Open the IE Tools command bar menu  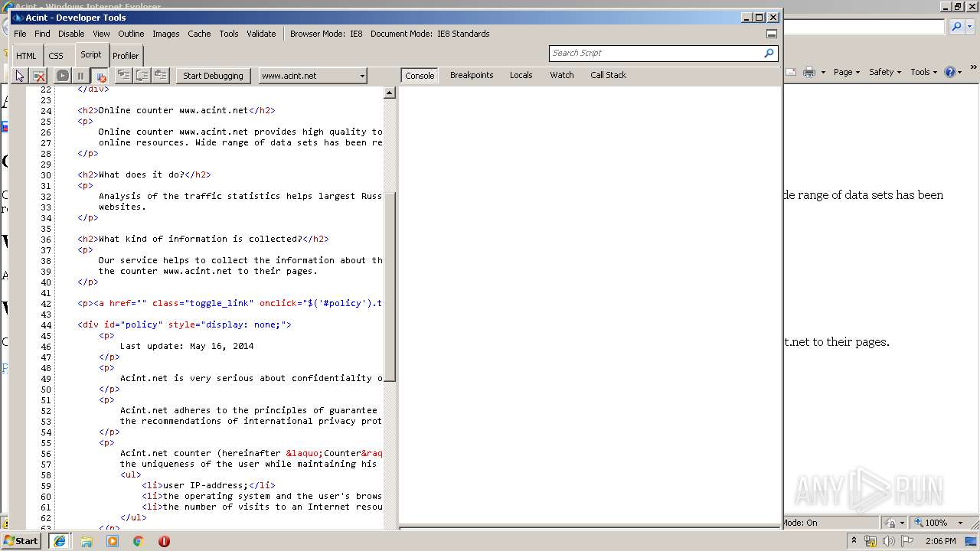924,72
